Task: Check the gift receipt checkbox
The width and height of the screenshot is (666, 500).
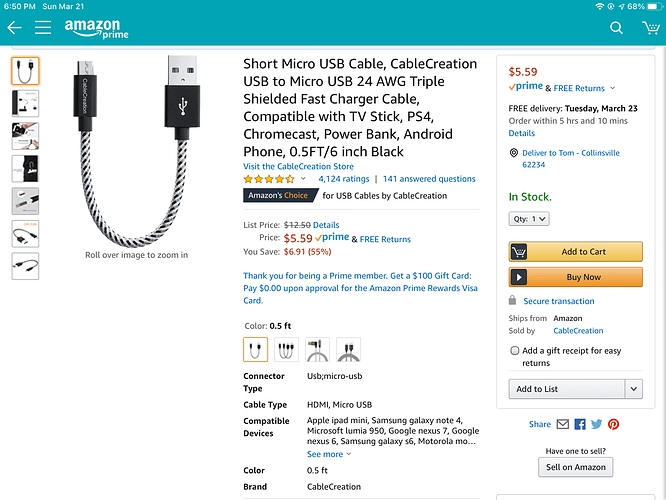Action: tap(514, 351)
